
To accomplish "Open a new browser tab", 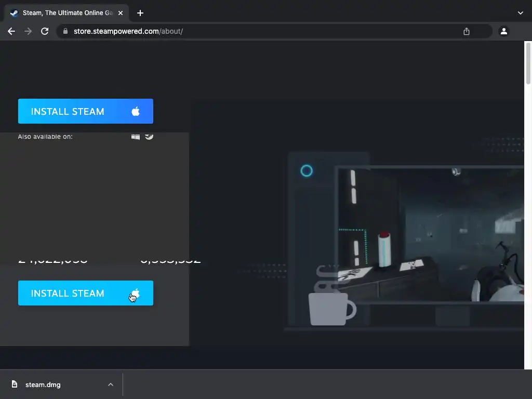I will click(140, 13).
